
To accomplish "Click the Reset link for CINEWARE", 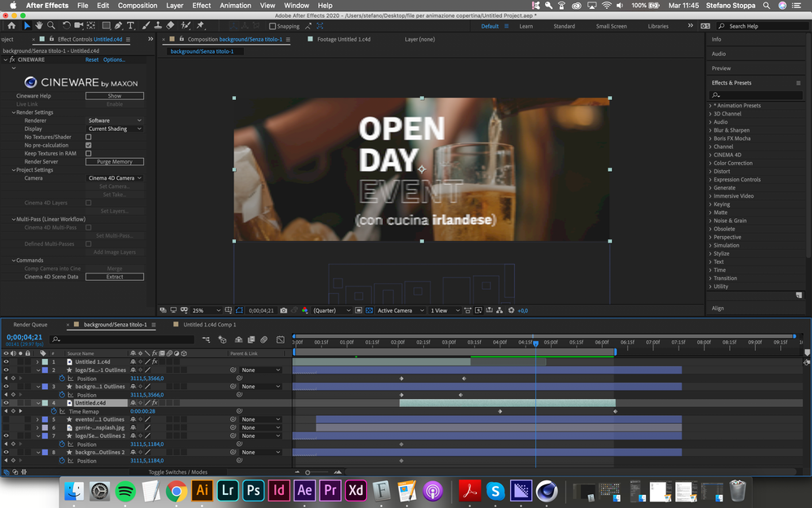I will [92, 59].
